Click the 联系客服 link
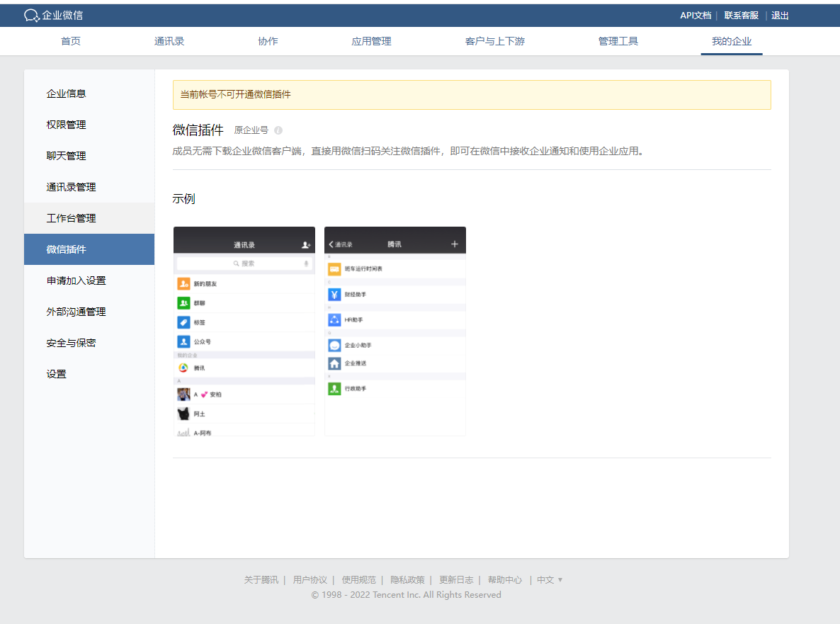This screenshot has width=840, height=624. tap(742, 16)
